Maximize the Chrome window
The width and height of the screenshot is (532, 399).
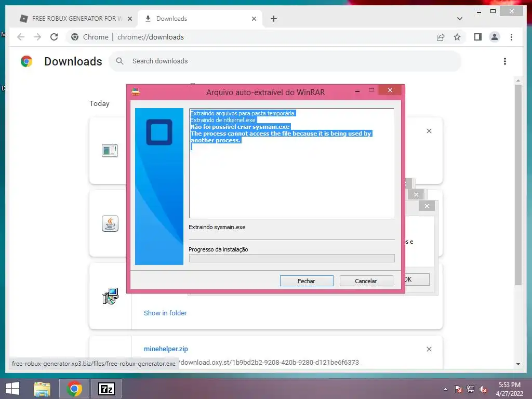pyautogui.click(x=493, y=11)
